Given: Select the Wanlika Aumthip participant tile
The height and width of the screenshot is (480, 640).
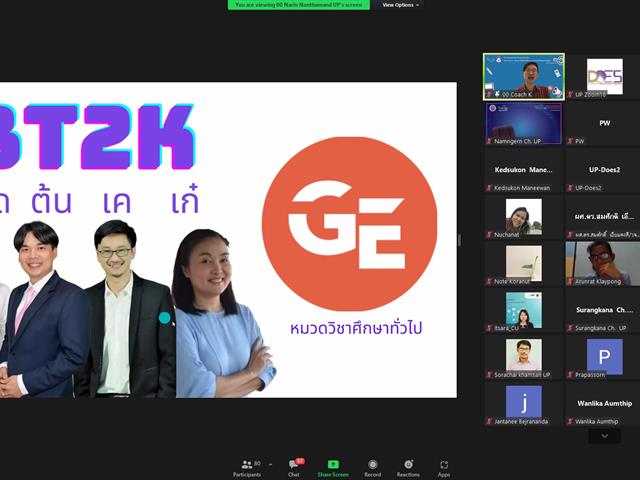Looking at the screenshot, I should click(x=603, y=404).
